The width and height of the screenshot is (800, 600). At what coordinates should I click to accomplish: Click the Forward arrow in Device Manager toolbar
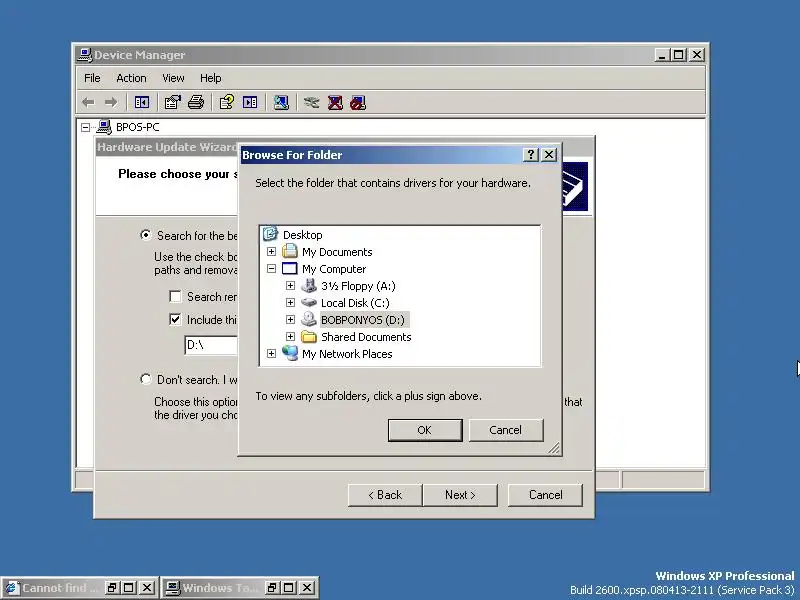pos(111,103)
